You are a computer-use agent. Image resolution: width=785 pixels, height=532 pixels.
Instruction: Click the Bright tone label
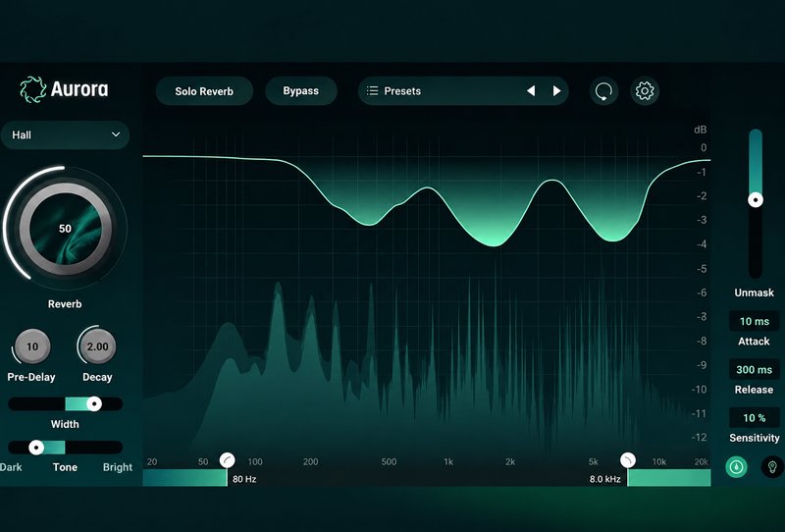[118, 467]
